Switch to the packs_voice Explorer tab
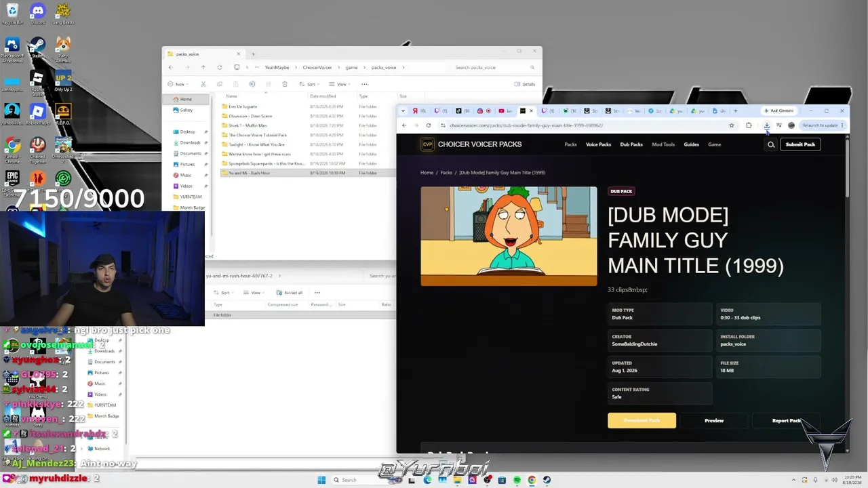The image size is (868, 488). 203,54
